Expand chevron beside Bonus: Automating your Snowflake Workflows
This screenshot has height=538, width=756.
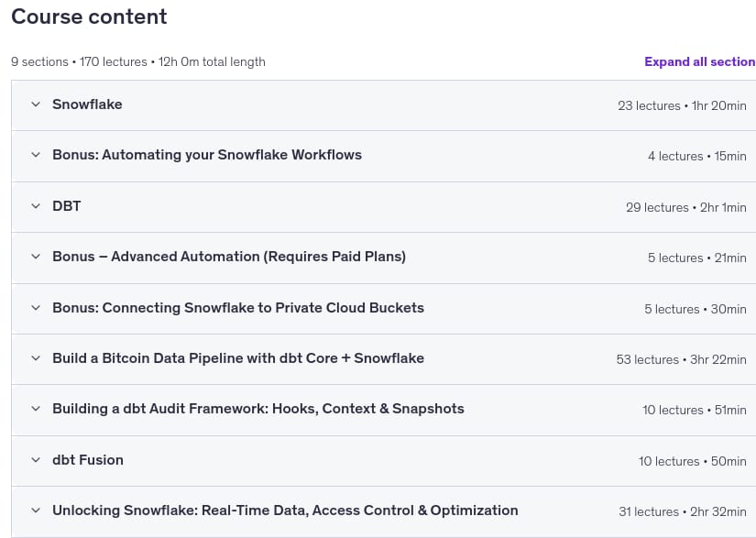pos(36,155)
